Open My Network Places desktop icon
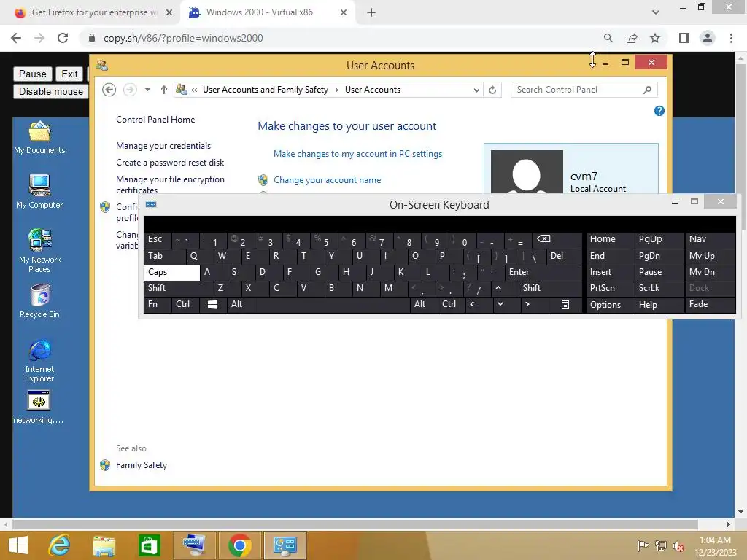The image size is (747, 560). tap(39, 251)
